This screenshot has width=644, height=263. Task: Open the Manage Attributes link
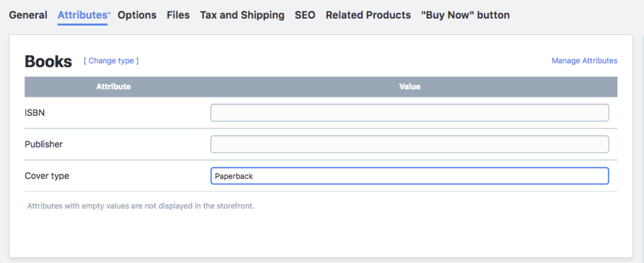pos(584,61)
